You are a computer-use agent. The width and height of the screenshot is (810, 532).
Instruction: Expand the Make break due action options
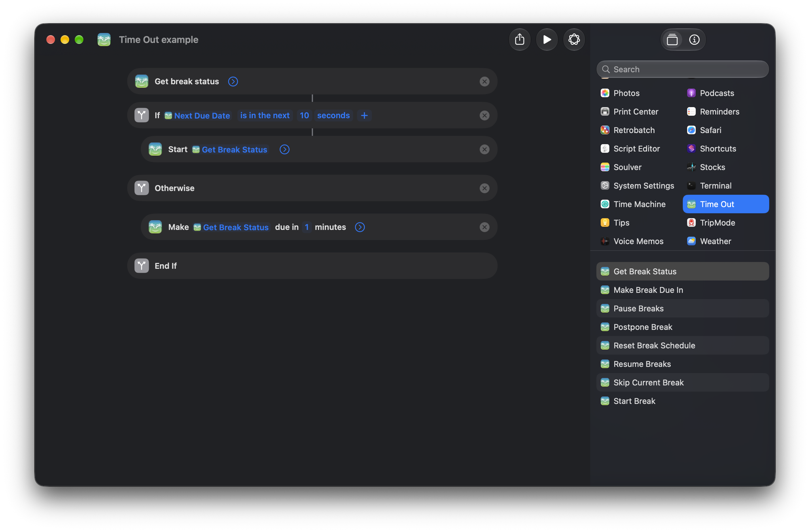(360, 227)
